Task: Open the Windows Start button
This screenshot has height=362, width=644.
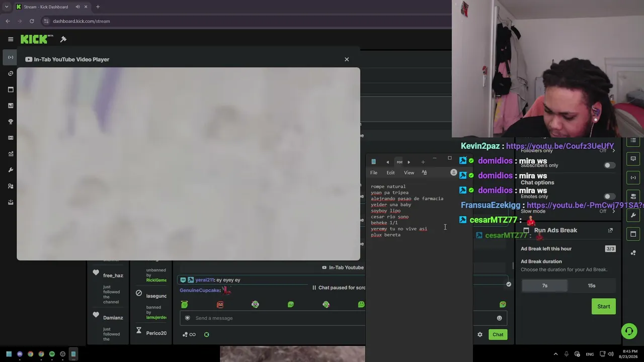Action: coord(9,354)
